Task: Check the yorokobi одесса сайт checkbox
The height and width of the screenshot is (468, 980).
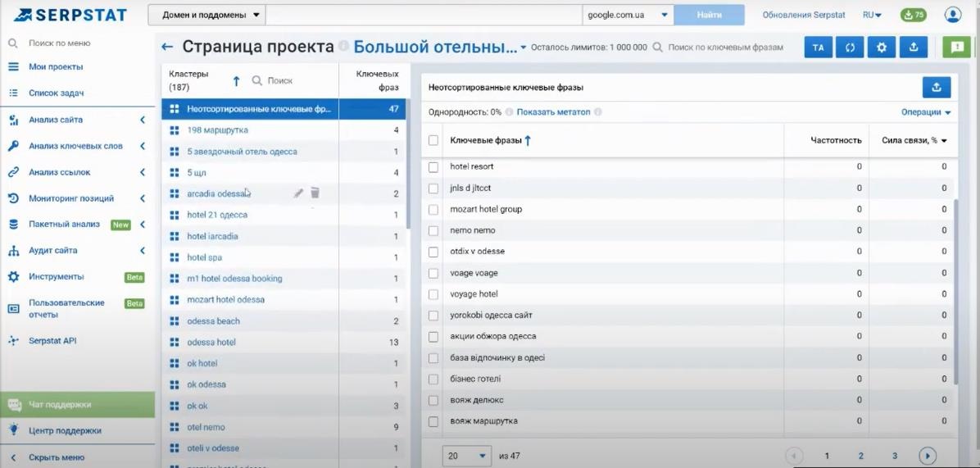Action: tap(433, 316)
